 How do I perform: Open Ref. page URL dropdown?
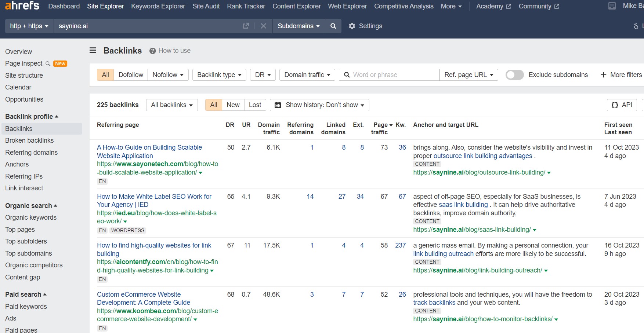[x=469, y=75]
